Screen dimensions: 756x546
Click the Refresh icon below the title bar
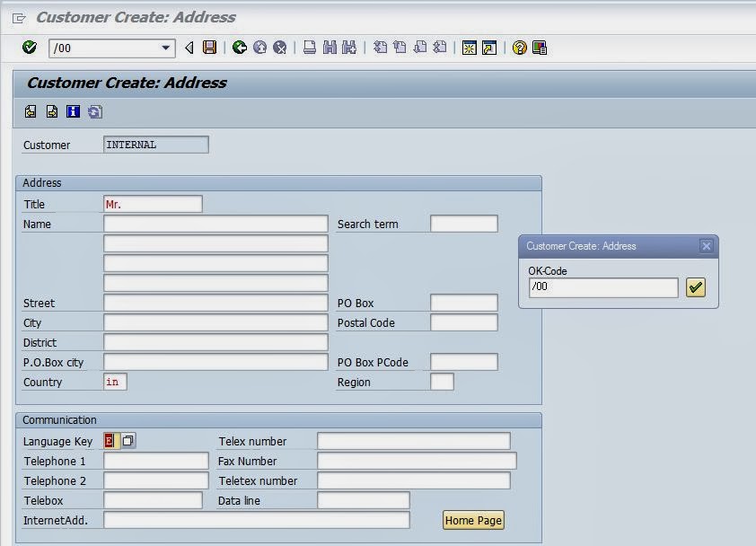94,111
